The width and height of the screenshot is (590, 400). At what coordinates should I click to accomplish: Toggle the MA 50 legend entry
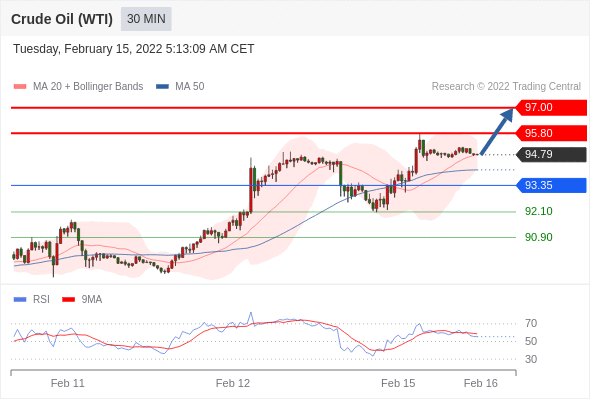click(180, 87)
